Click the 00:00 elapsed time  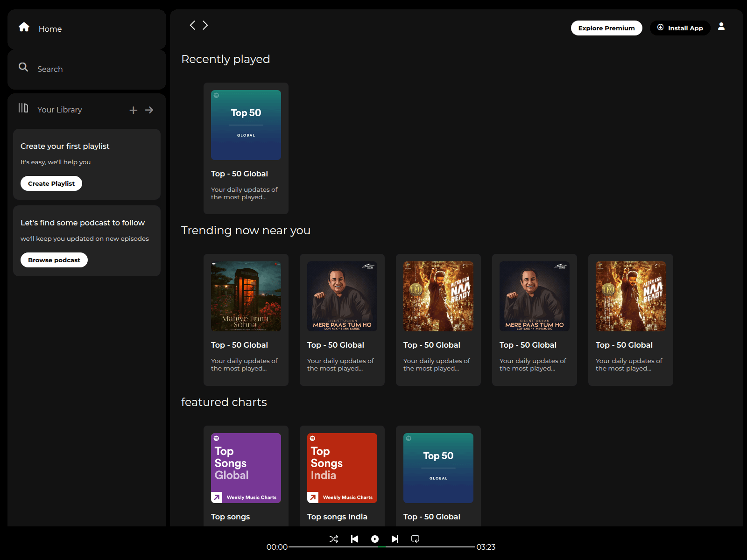(277, 547)
